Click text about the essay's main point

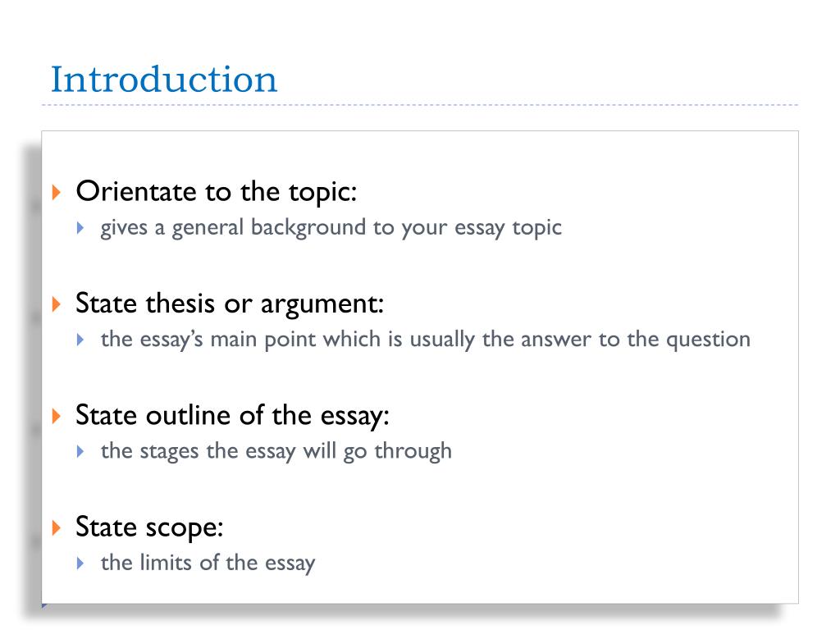(426, 340)
